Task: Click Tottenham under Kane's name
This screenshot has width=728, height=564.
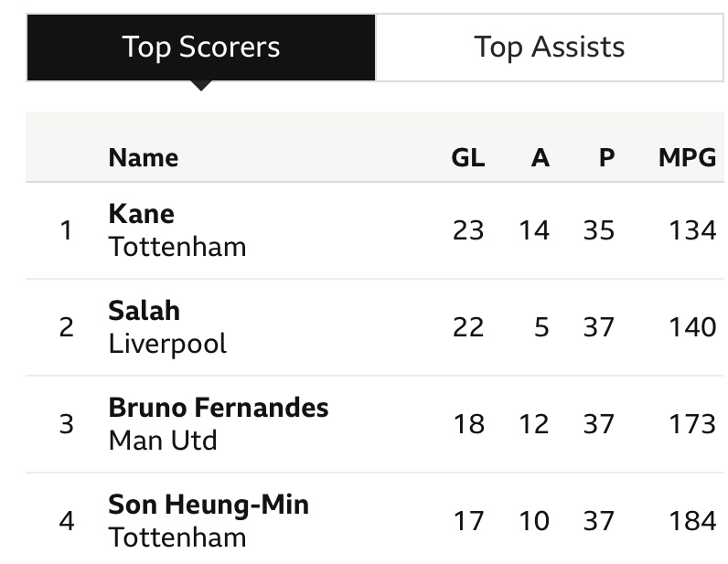Action: tap(177, 246)
